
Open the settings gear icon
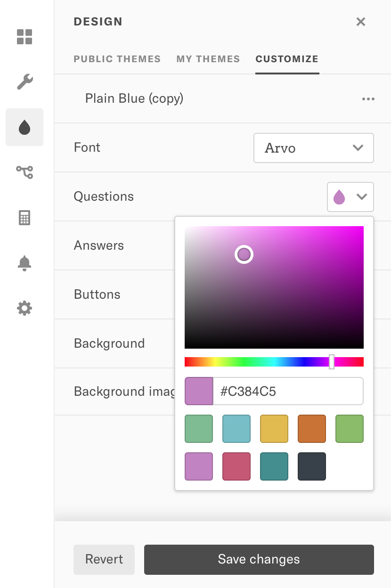(24, 309)
